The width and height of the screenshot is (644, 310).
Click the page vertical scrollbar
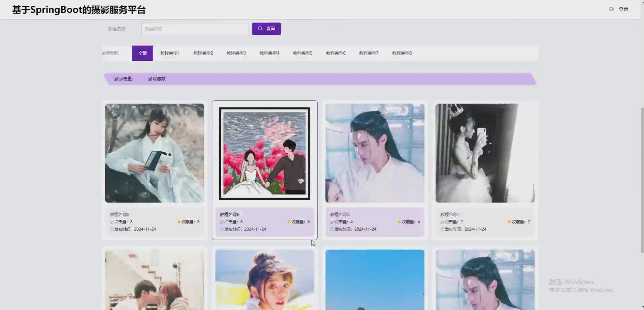click(x=642, y=180)
